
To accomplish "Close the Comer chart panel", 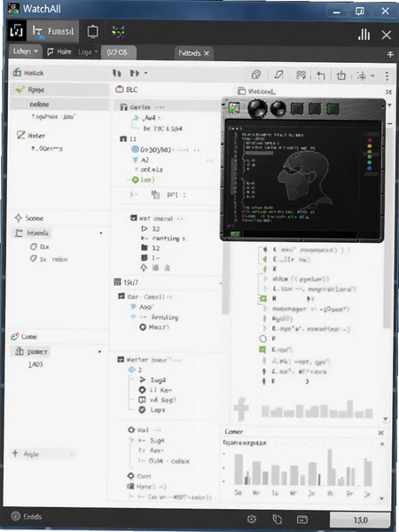I will (381, 433).
